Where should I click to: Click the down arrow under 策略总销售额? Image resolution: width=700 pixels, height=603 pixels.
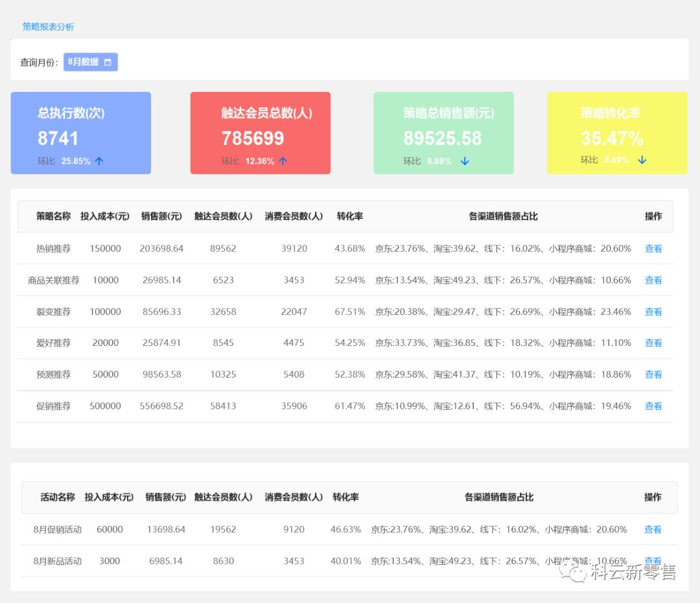coord(464,161)
